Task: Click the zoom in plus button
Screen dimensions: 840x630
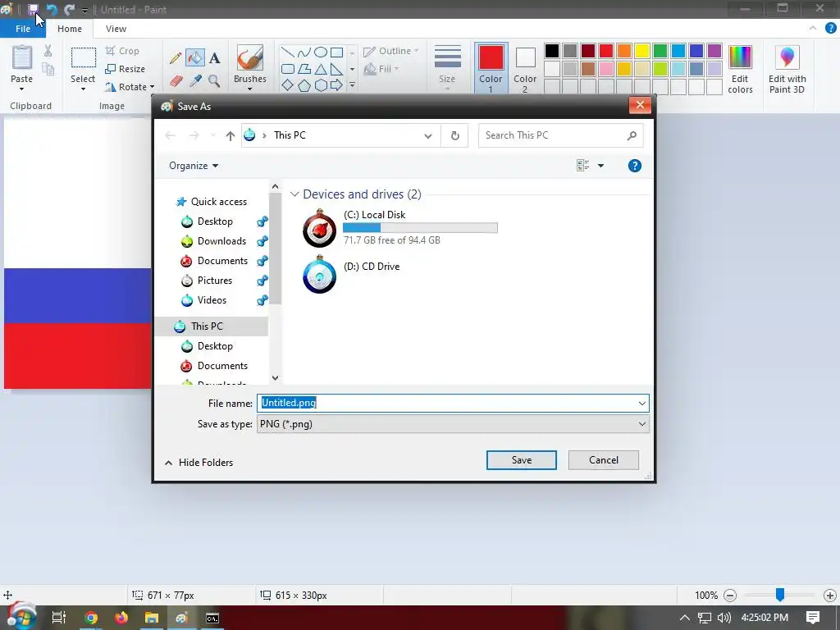Action: [830, 596]
